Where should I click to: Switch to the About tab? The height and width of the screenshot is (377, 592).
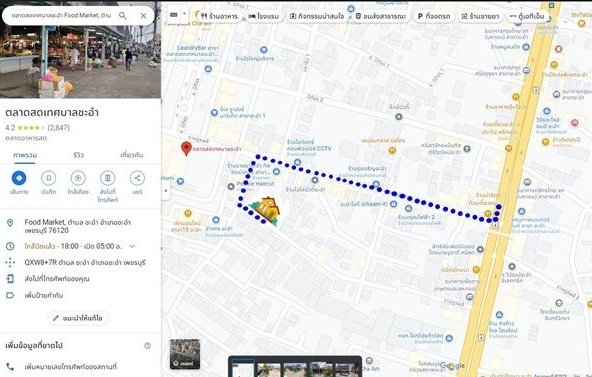click(132, 155)
